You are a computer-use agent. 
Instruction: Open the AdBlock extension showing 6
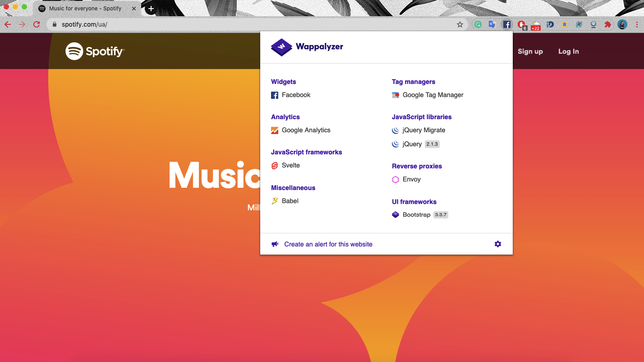(x=522, y=25)
